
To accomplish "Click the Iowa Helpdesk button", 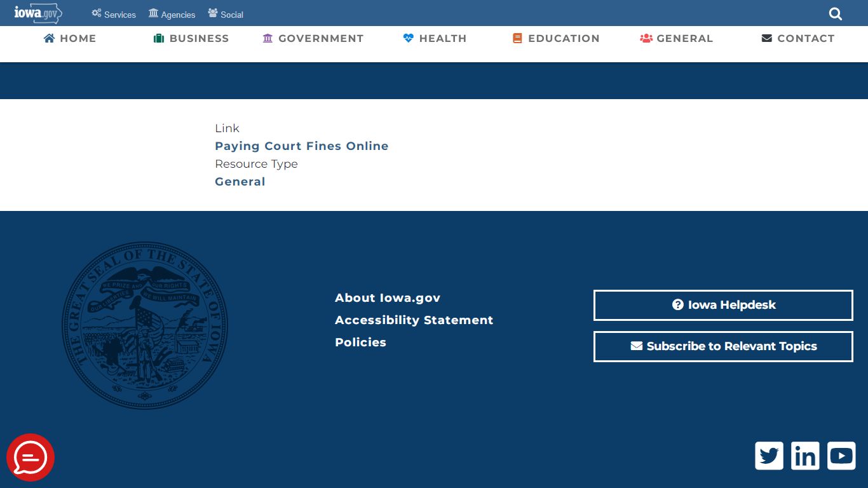I will (723, 306).
